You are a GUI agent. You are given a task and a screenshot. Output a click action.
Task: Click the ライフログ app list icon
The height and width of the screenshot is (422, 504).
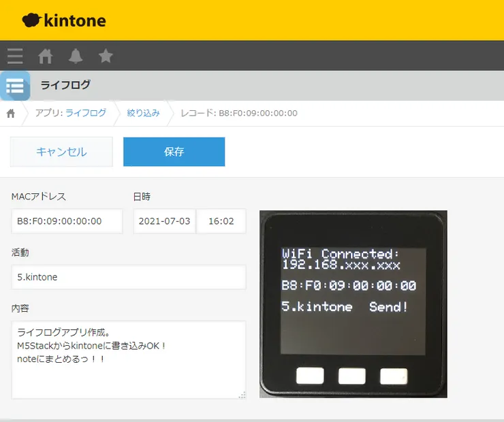(15, 86)
